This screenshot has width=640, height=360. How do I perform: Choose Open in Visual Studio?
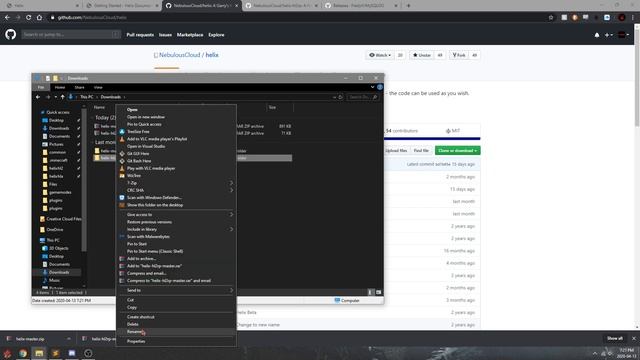[x=146, y=146]
